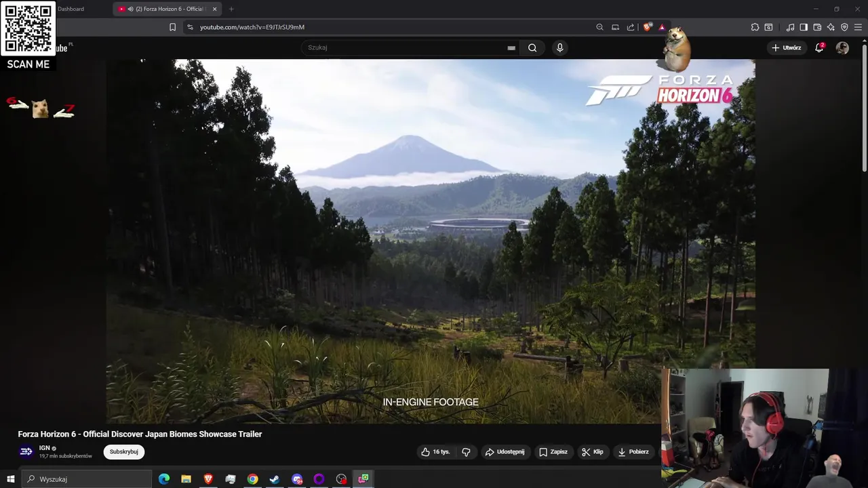Screen dimensions: 868x488
Task: Open the extensions puzzle icon
Action: (x=755, y=27)
